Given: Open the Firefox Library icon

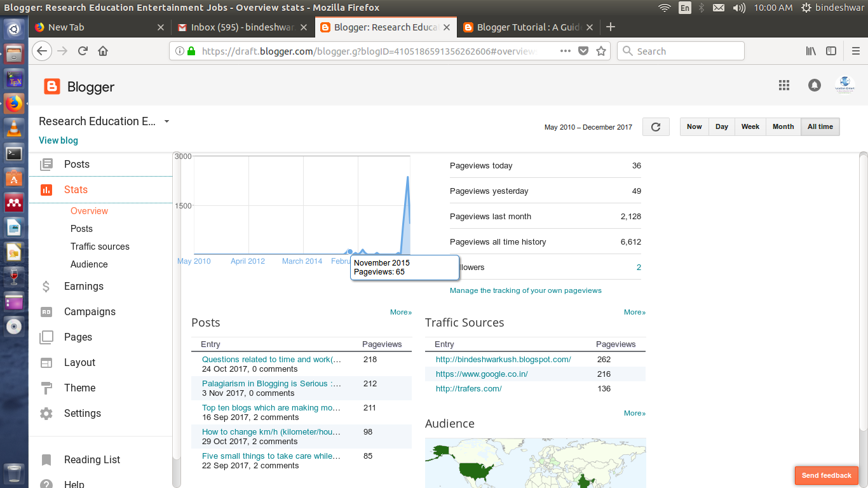Looking at the screenshot, I should coord(811,51).
